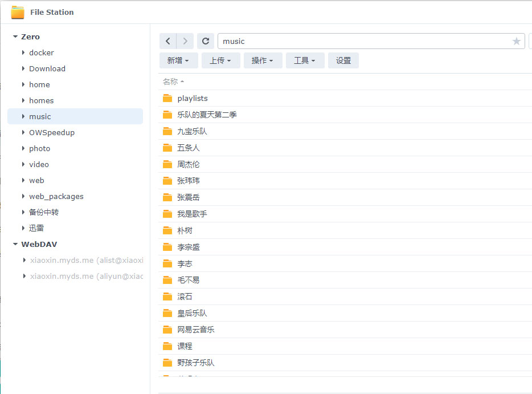The width and height of the screenshot is (532, 394).
Task: Select the playlists folder icon
Action: point(167,98)
